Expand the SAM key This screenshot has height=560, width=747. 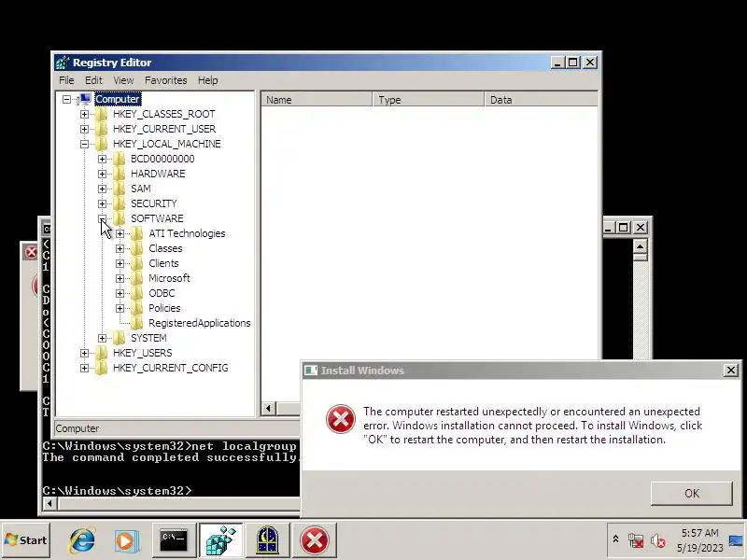tap(102, 189)
